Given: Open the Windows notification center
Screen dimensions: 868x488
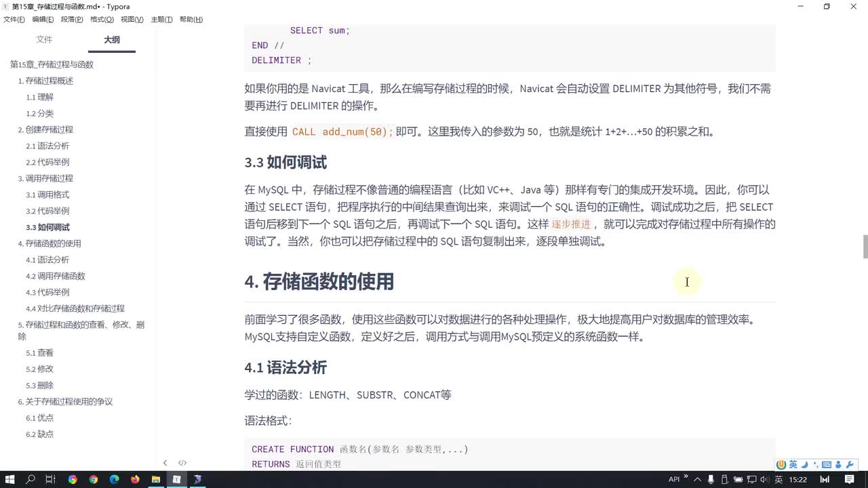Looking at the screenshot, I should pyautogui.click(x=849, y=479).
